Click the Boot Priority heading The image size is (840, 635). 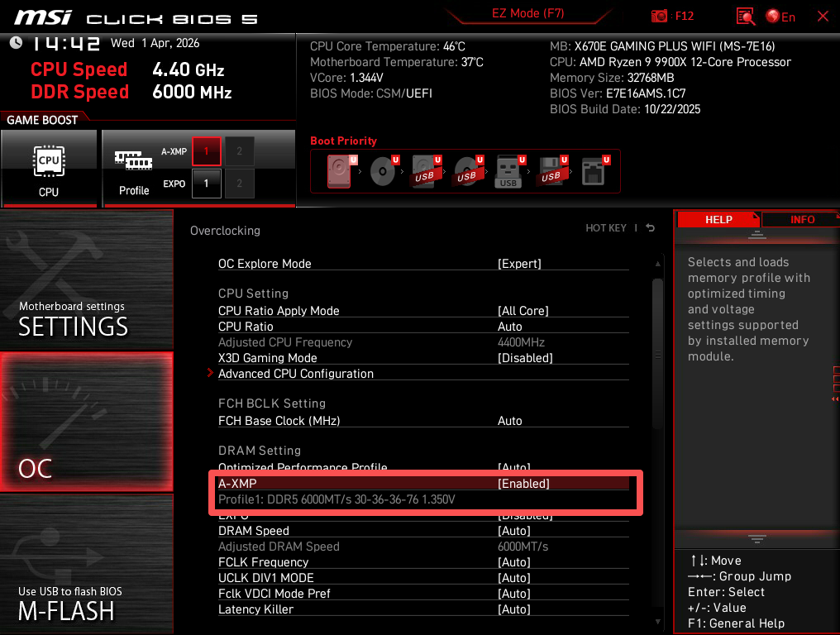tap(343, 141)
